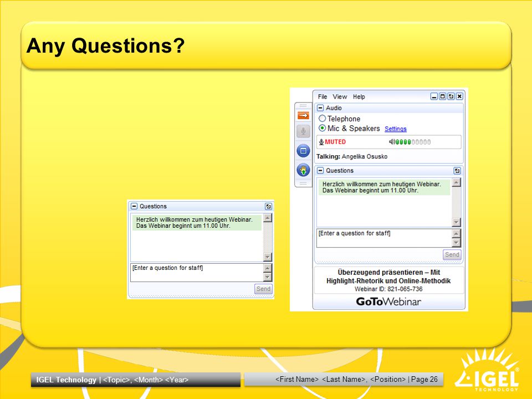Collapse the Questions section in GoToWebinar panel

coord(320,171)
